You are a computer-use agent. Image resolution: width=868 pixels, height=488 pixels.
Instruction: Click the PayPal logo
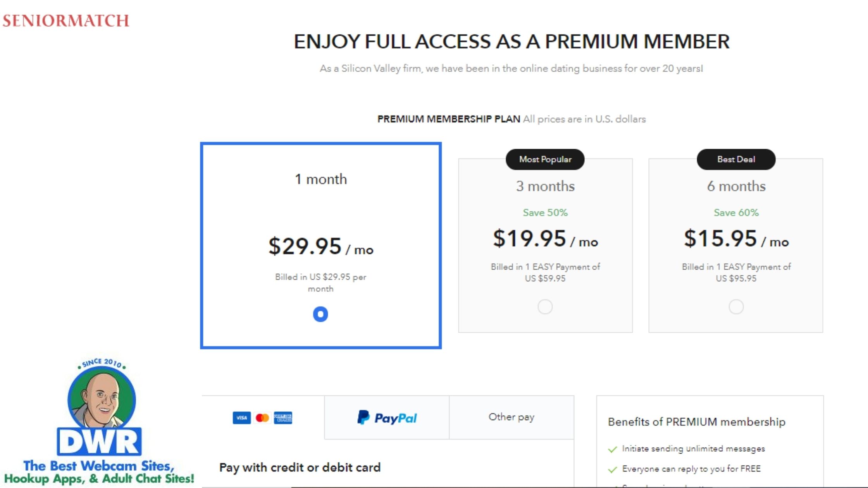(x=387, y=418)
